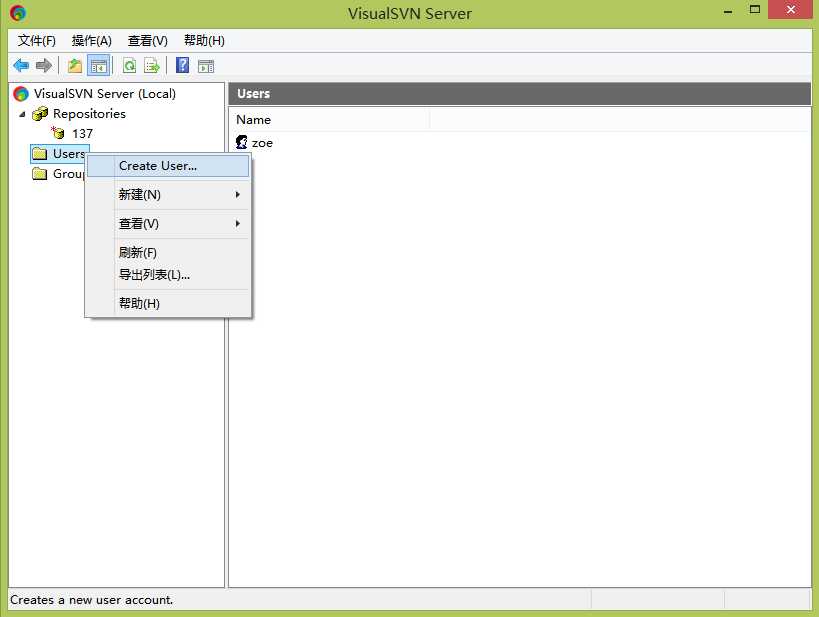Toggle the Action pane toolbar icon
This screenshot has height=617, width=819.
206,66
